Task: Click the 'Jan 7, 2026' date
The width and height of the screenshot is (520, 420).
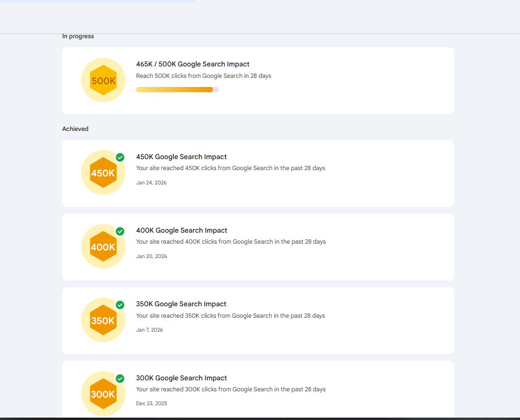Action: (x=149, y=330)
